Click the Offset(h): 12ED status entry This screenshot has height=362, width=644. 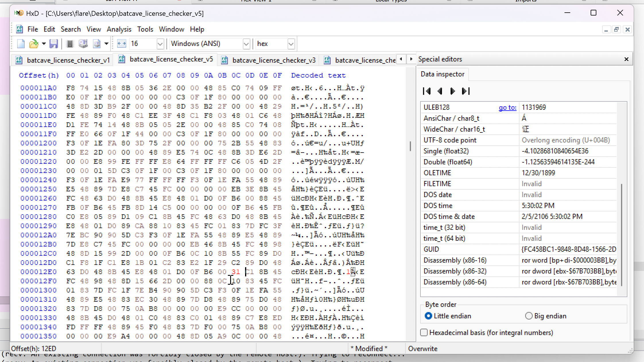click(34, 349)
